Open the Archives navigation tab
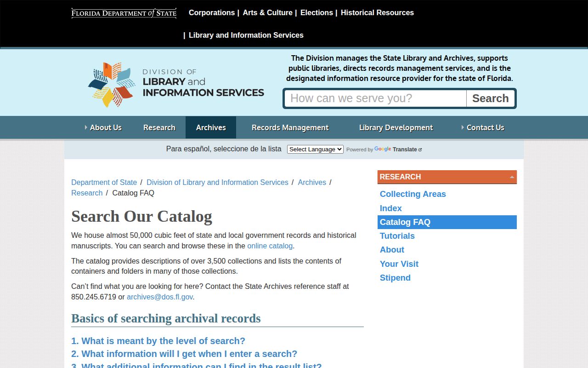The image size is (588, 368). (x=211, y=127)
